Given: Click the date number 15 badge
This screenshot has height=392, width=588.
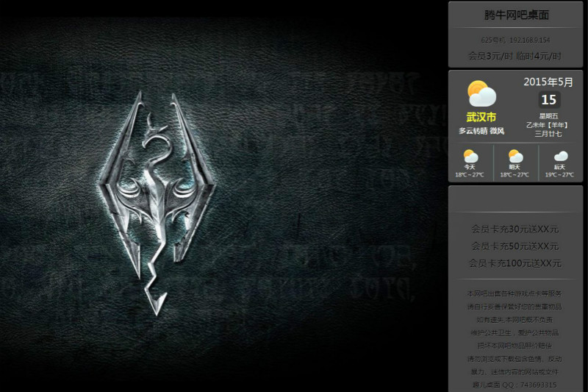Looking at the screenshot, I should [x=549, y=99].
